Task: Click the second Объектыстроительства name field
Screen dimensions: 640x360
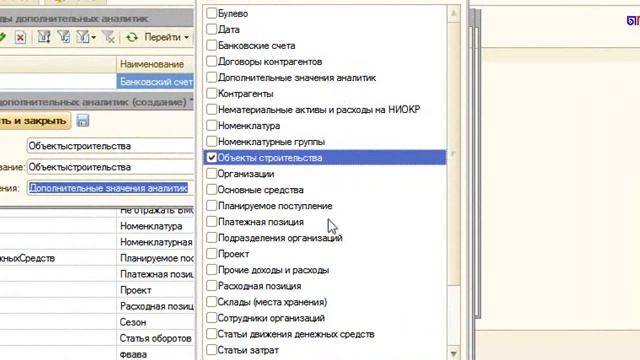Action: pos(110,167)
